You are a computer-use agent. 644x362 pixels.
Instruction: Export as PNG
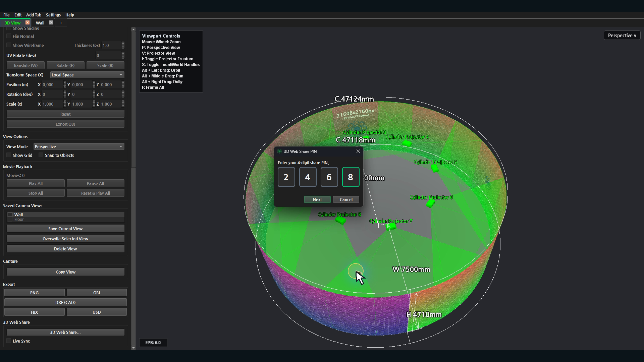(34, 293)
